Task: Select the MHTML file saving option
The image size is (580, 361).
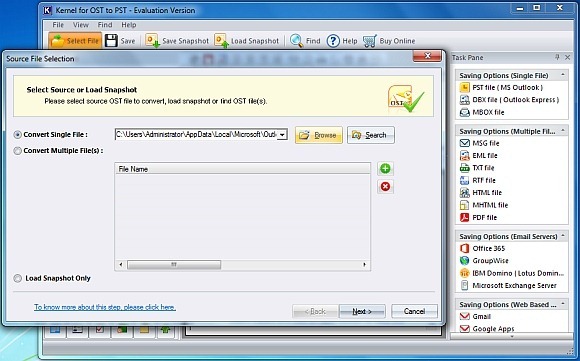Action: coord(484,205)
